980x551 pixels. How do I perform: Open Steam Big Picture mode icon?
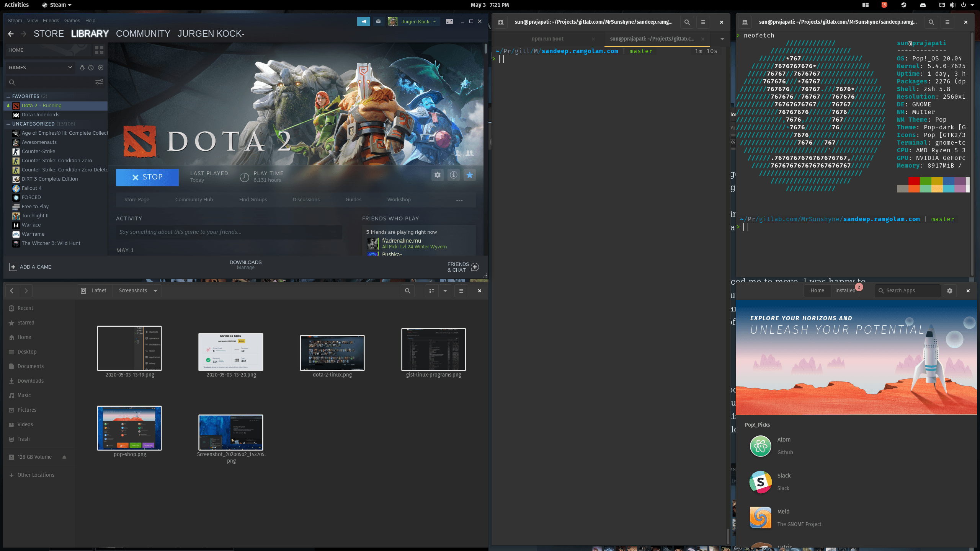pyautogui.click(x=449, y=21)
